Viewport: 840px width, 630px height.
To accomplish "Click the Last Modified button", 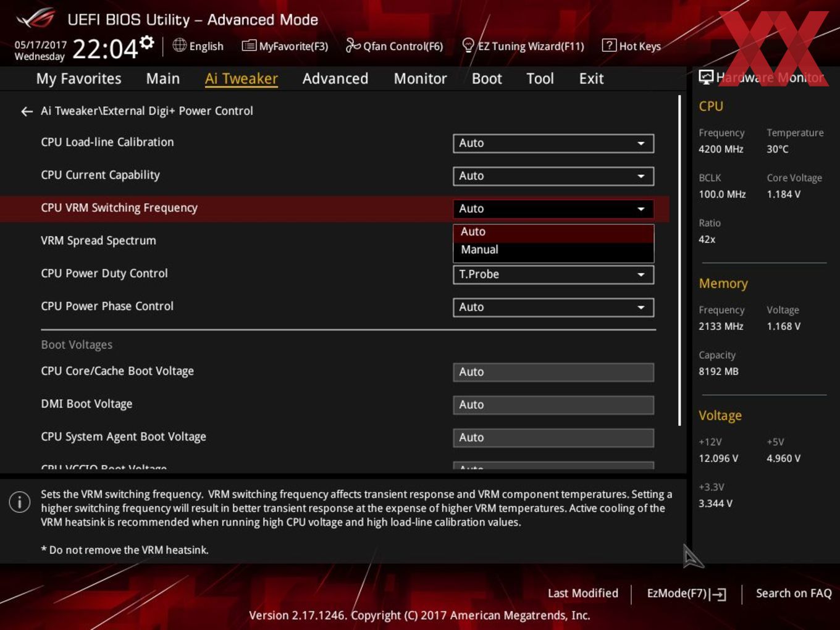I will coord(583,593).
